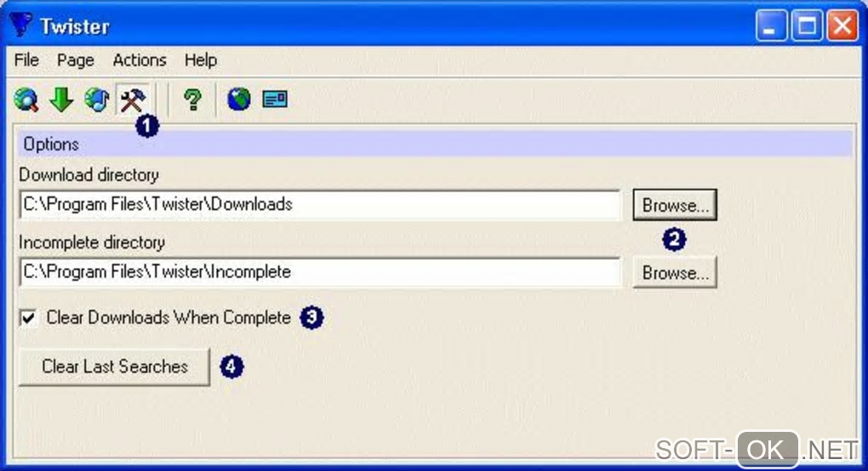
Task: Close the Twister window
Action: point(842,26)
